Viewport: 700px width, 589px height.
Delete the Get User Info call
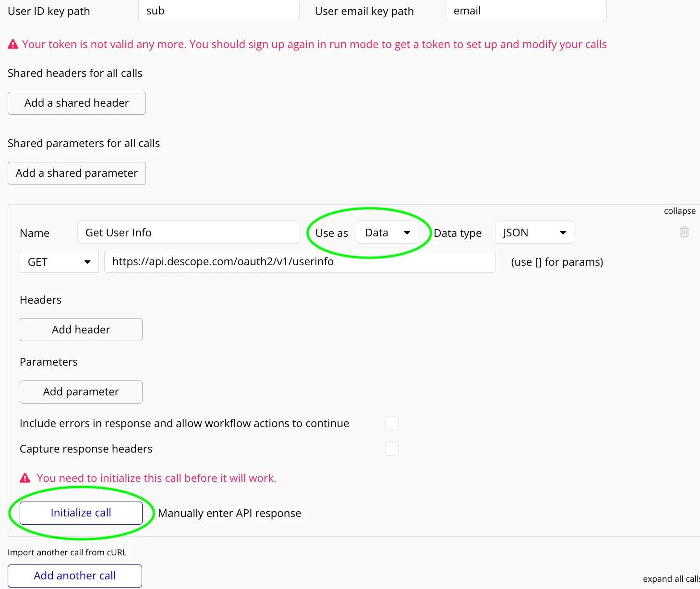[x=684, y=232]
